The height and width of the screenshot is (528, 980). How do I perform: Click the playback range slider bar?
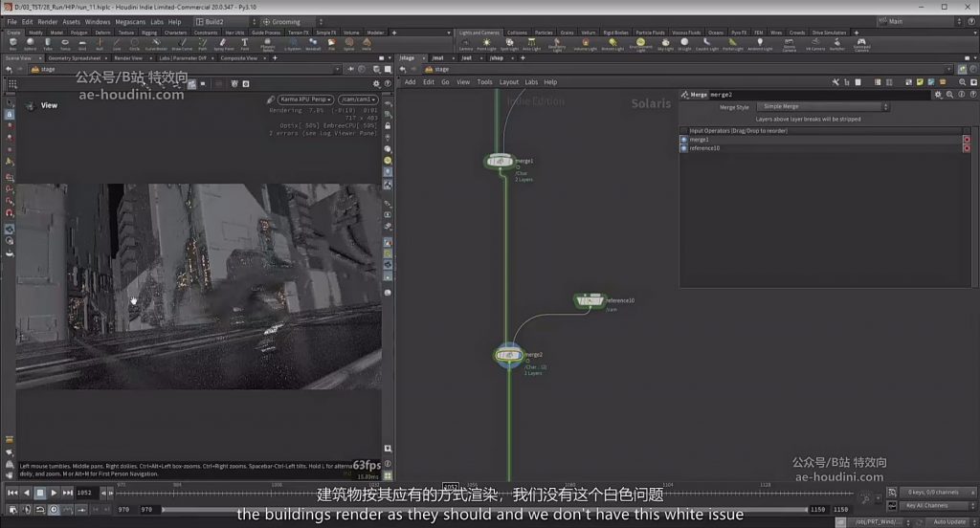point(484,510)
